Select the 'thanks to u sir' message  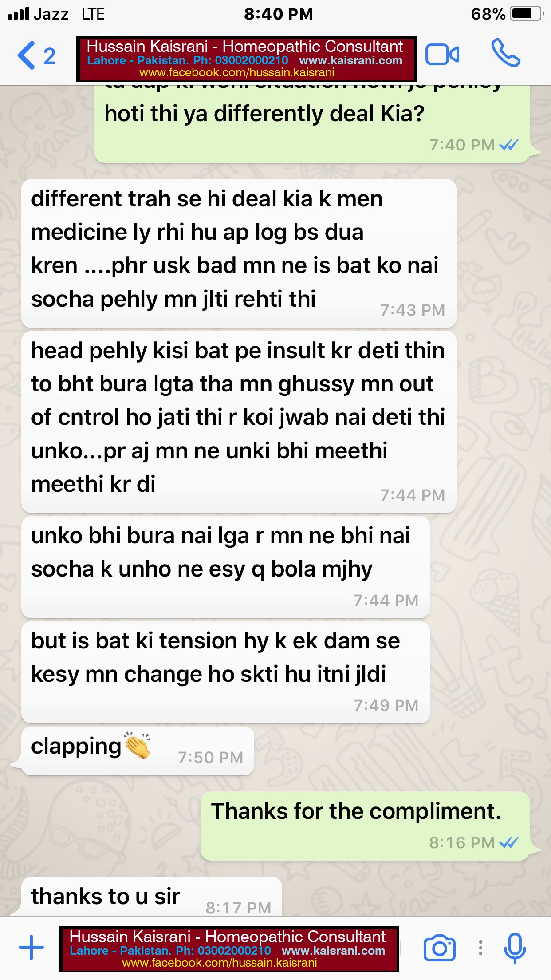(152, 897)
